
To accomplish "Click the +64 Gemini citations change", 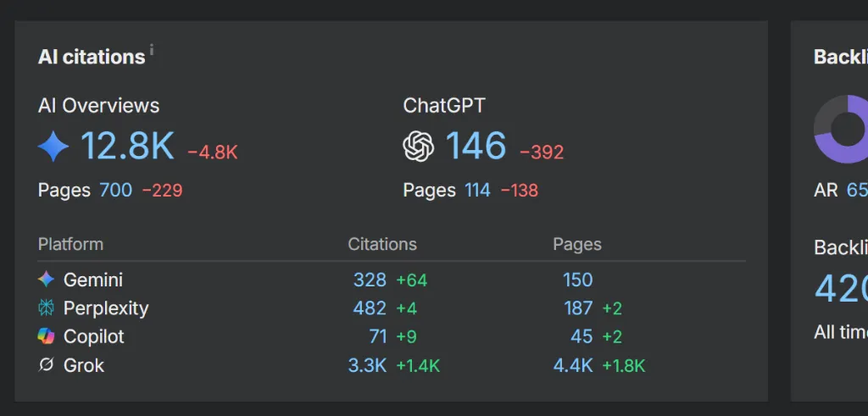I will coord(412,280).
